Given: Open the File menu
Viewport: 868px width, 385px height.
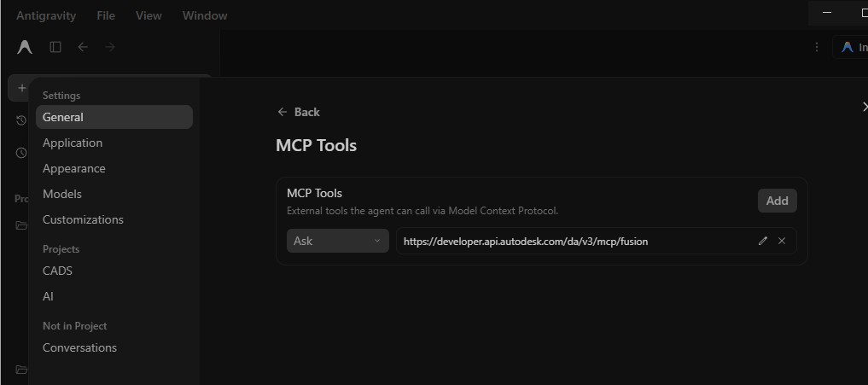Looking at the screenshot, I should coord(106,15).
